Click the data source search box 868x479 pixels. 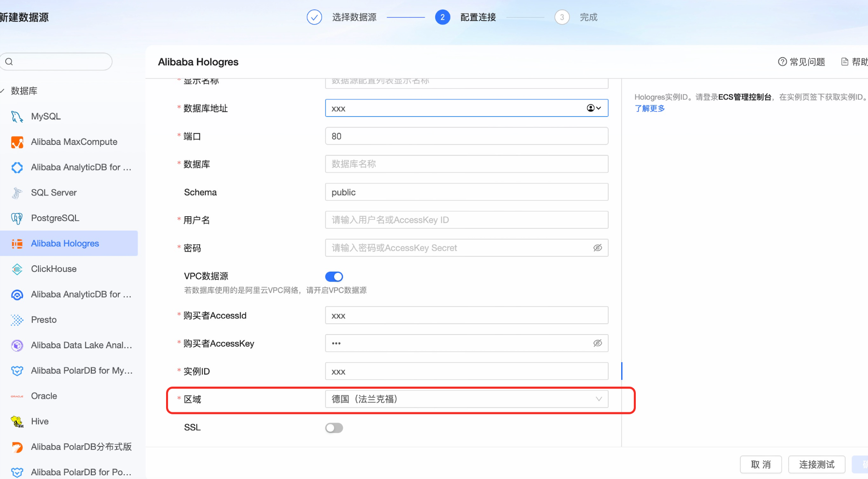coord(56,61)
